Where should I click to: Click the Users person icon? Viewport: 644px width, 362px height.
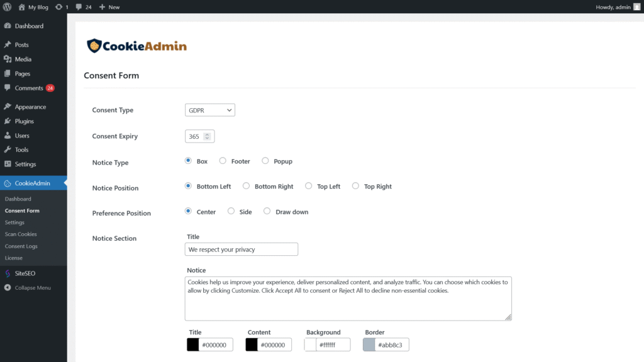(8, 136)
